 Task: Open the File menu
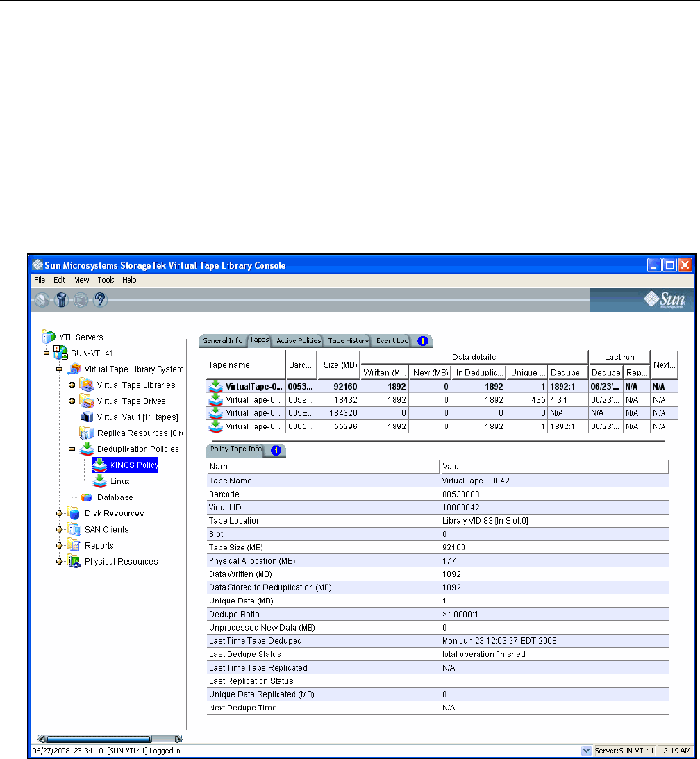pos(40,280)
